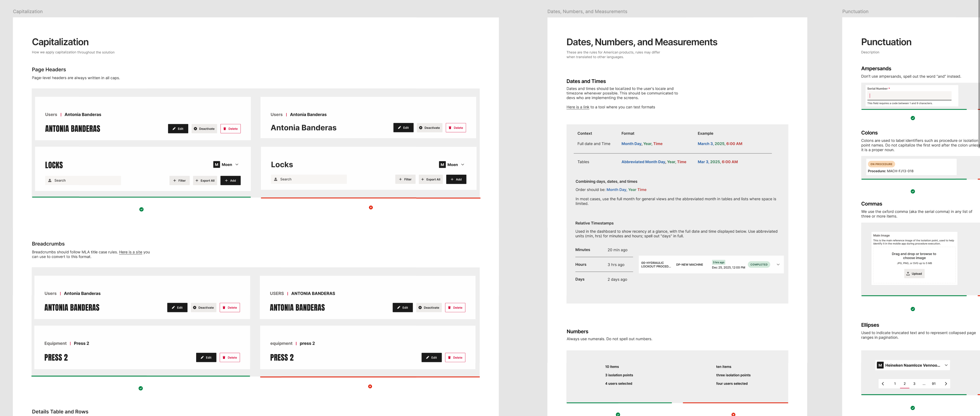Viewport: 980px width, 416px height.
Task: Click Deactivate icon in 'USERS | ANTONIA BANDERAS' panel
Action: pos(420,307)
